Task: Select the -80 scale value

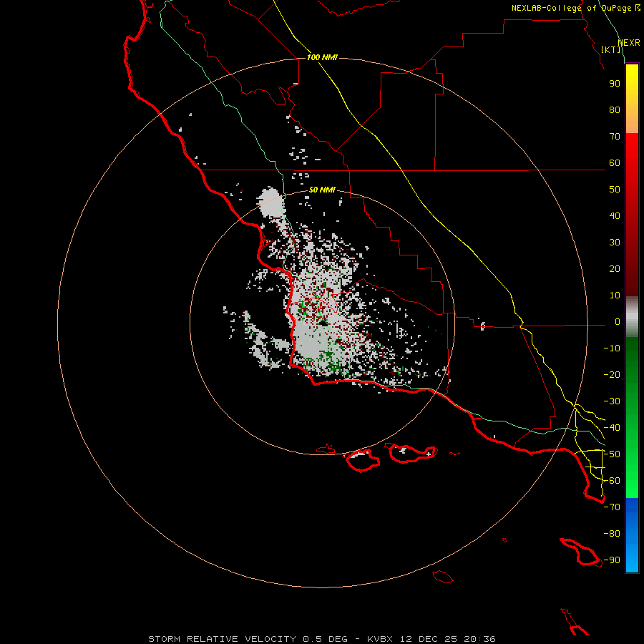Action: pyautogui.click(x=612, y=534)
